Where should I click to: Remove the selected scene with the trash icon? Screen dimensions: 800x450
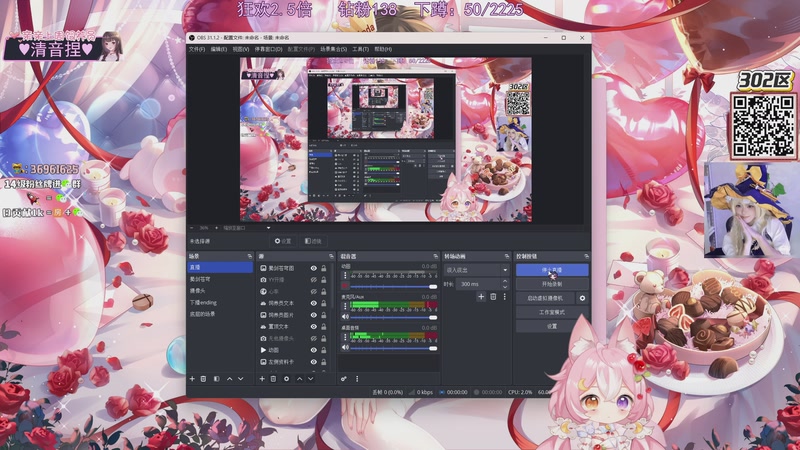(x=204, y=379)
